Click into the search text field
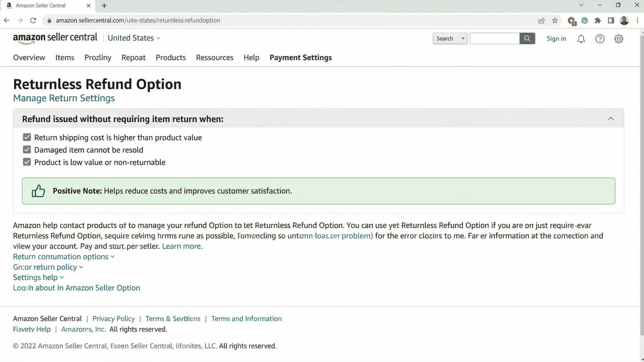The height and width of the screenshot is (362, 644). (494, 39)
